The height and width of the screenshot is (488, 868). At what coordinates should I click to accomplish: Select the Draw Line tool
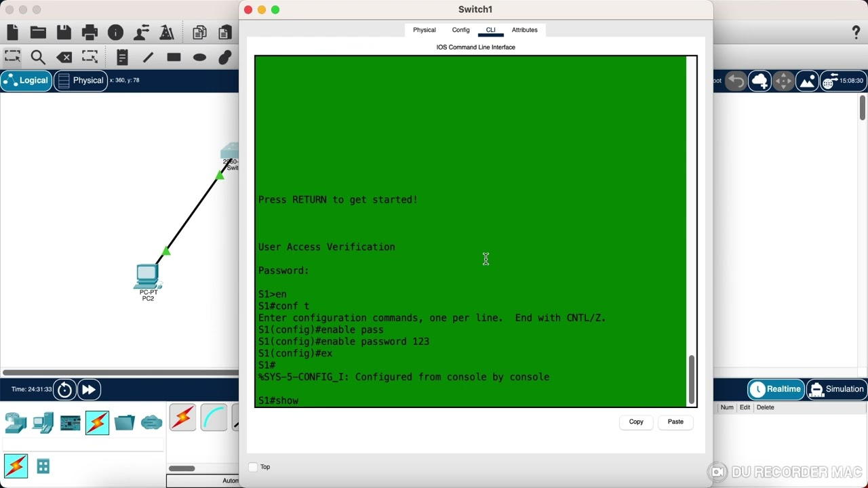[x=148, y=57]
